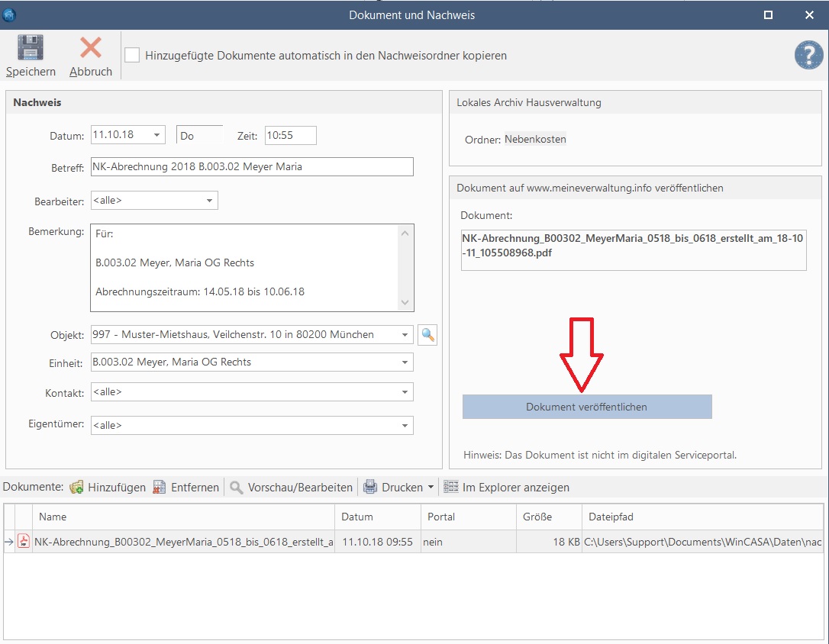
Task: Expand the Einheit dropdown list
Action: point(405,362)
